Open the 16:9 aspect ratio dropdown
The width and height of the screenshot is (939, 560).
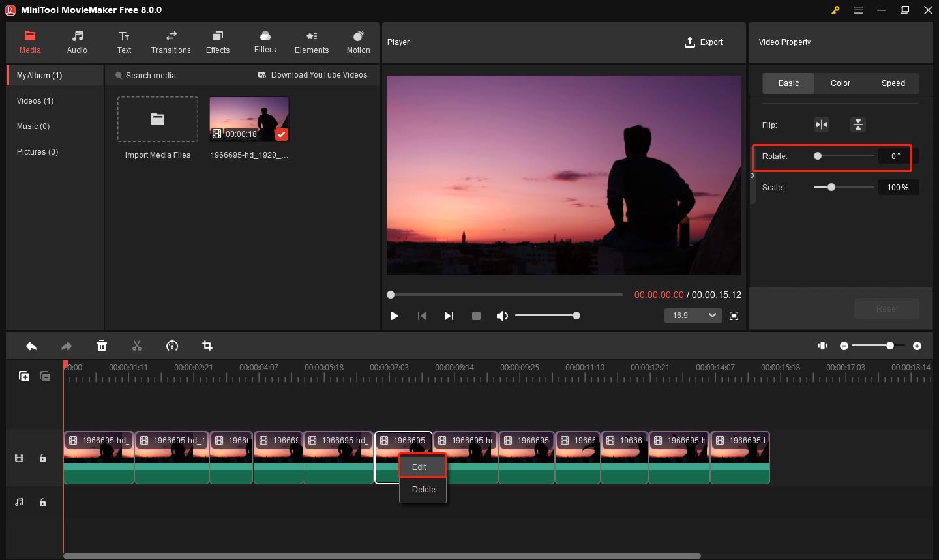point(693,316)
